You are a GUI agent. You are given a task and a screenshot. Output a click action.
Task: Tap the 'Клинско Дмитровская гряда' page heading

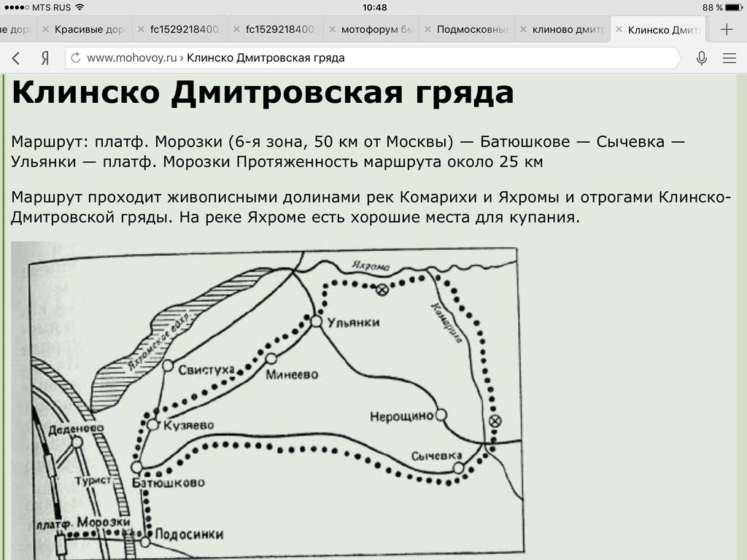point(263,93)
